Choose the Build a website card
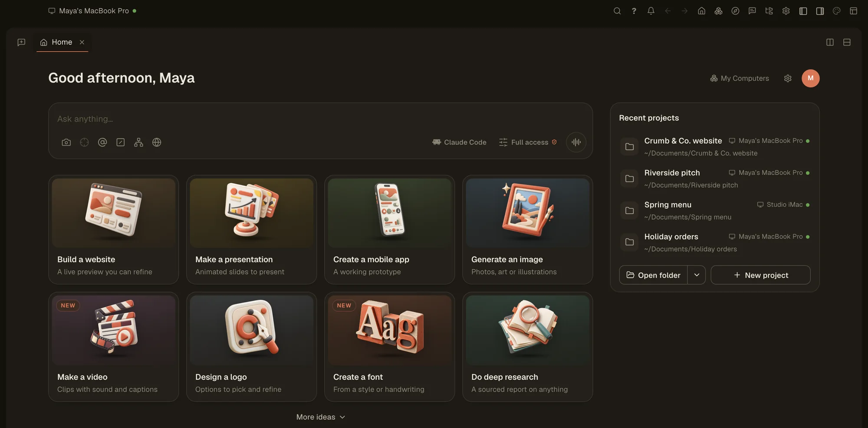Image resolution: width=868 pixels, height=428 pixels. coord(114,230)
